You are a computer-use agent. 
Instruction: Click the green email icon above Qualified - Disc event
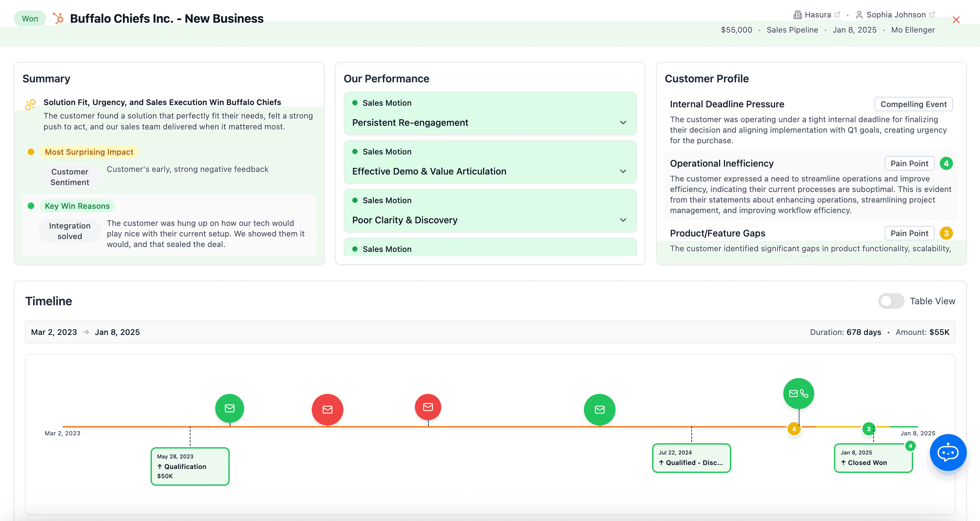[x=599, y=410]
